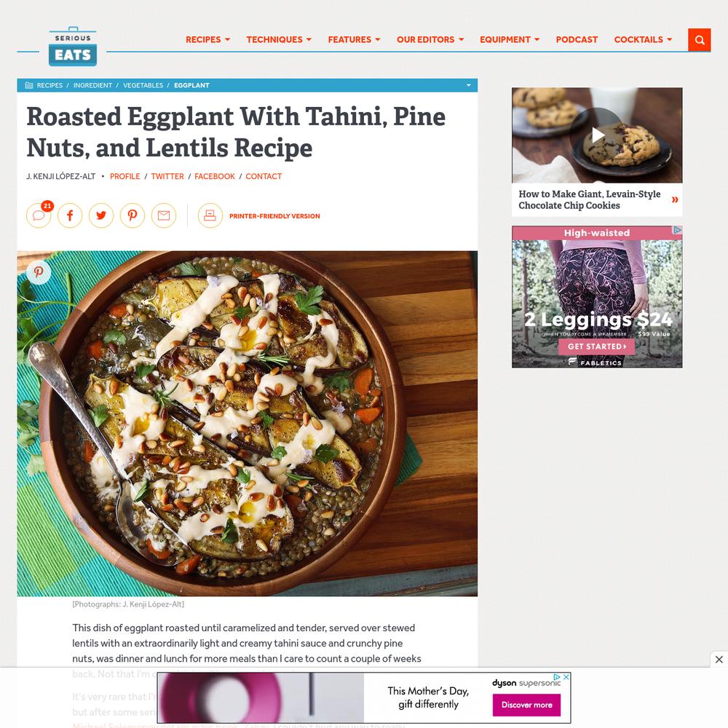Screen dimensions: 728x728
Task: Open comments via the speech bubble icon
Action: pyautogui.click(x=39, y=215)
